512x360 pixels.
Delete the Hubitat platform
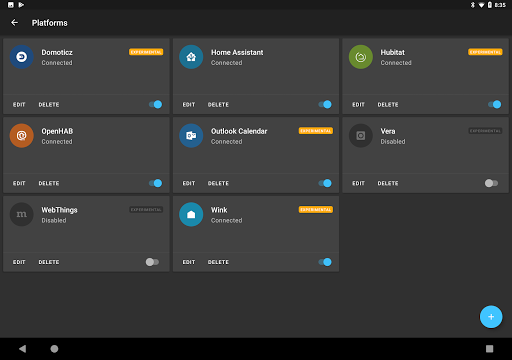click(388, 105)
